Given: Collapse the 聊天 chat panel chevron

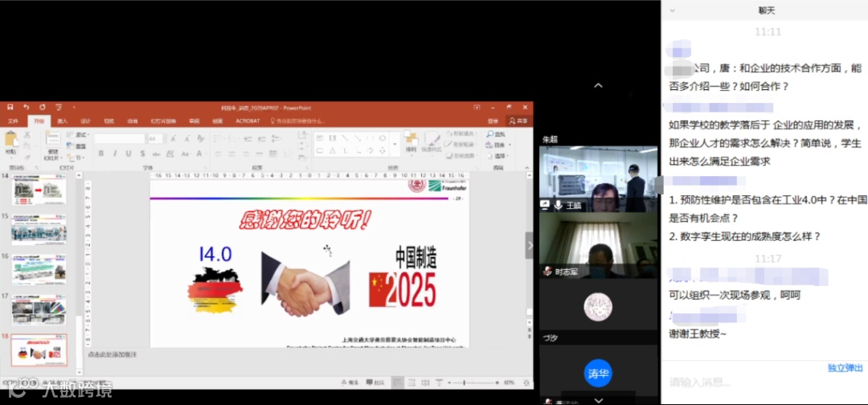Looking at the screenshot, I should coord(673,10).
